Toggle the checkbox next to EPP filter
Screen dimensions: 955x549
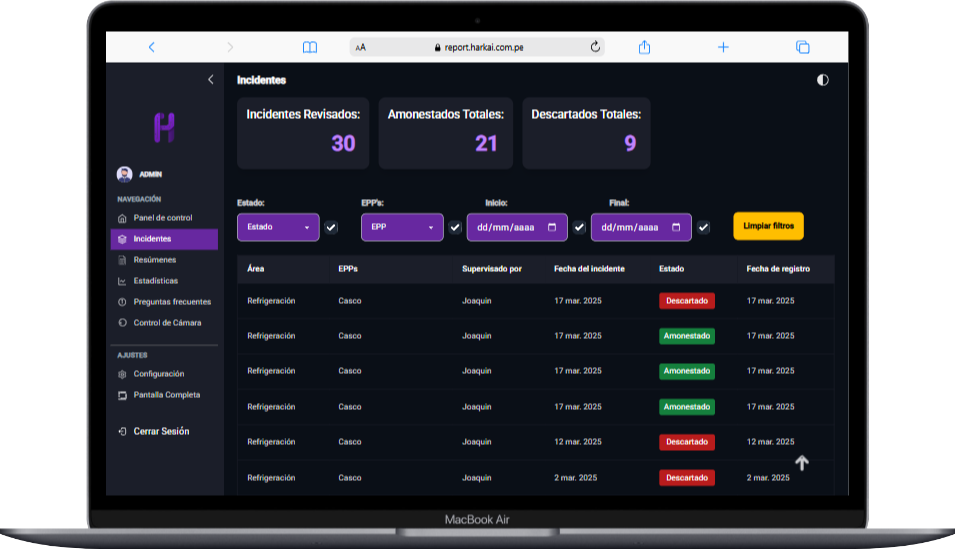point(455,227)
